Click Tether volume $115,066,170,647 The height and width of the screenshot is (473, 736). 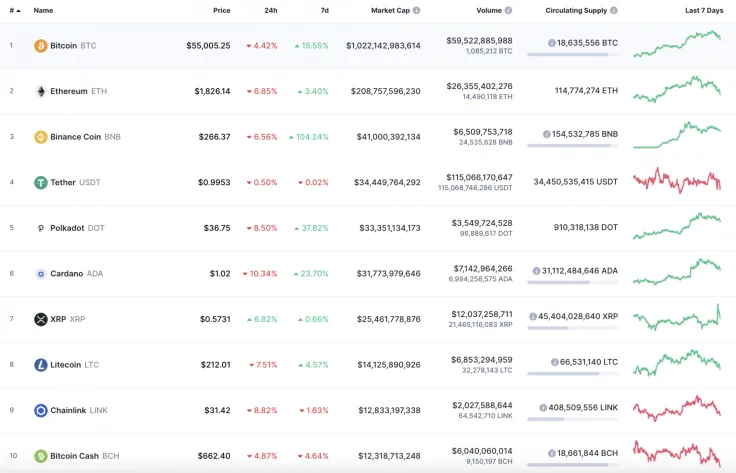coord(479,177)
